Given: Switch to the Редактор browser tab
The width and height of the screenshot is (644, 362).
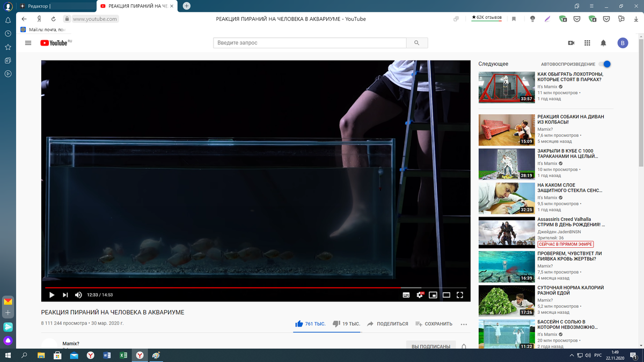Looking at the screenshot, I should point(55,6).
